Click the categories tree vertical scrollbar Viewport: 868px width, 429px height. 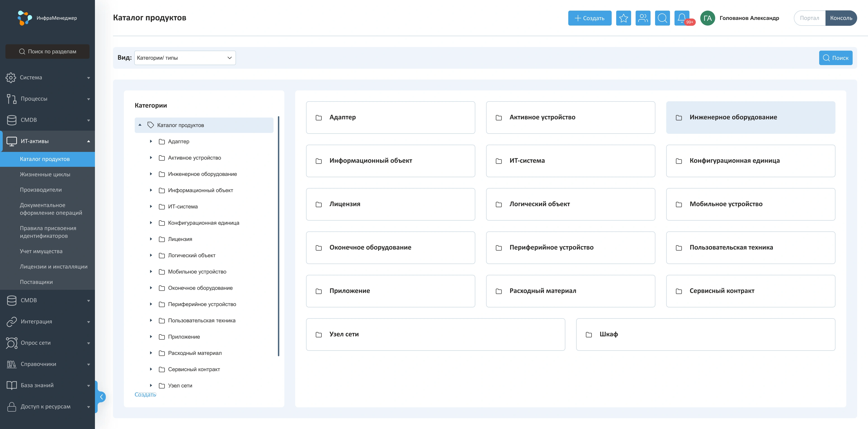(278, 236)
